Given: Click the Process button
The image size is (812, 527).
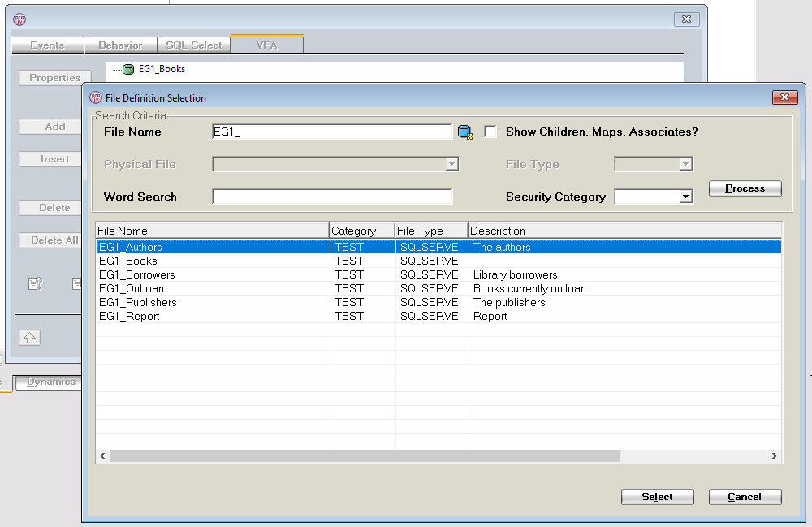Looking at the screenshot, I should 745,188.
